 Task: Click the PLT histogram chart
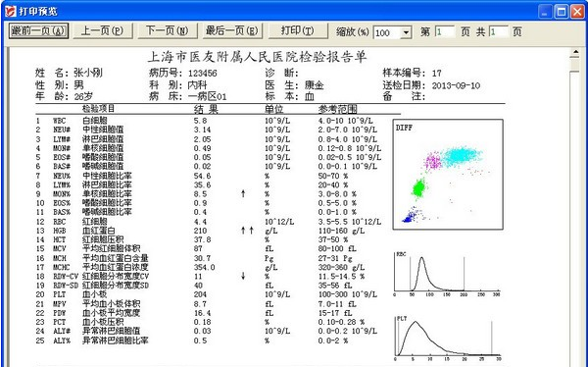(x=448, y=339)
